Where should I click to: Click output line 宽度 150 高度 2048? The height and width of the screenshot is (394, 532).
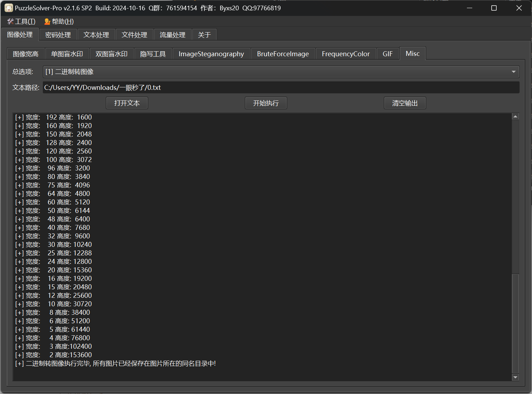coord(53,134)
